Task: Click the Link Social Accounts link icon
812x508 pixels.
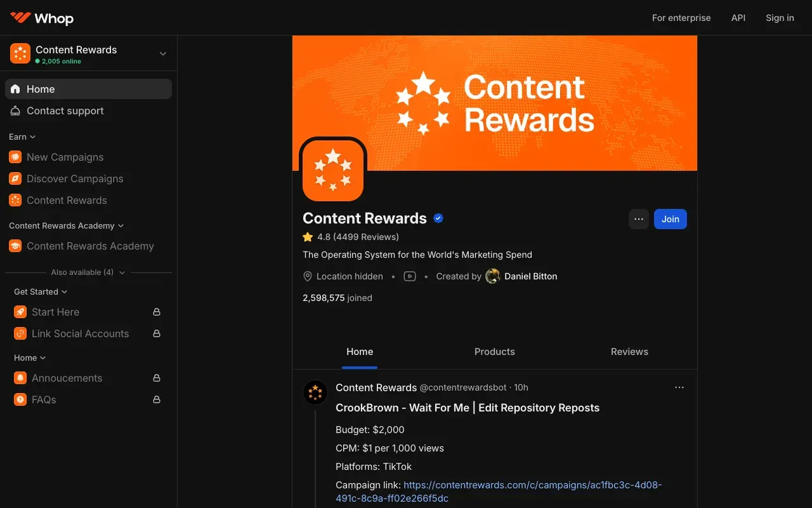Action: 20,333
